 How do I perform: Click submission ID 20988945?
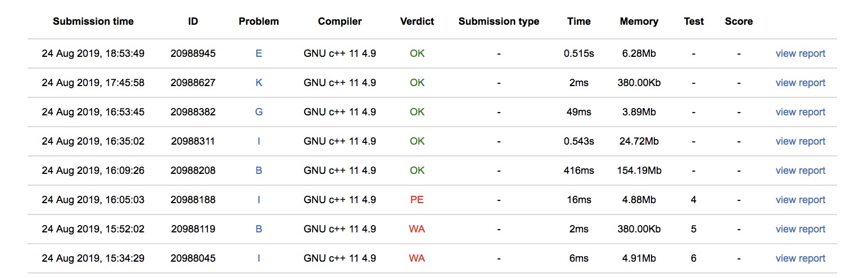click(x=193, y=53)
